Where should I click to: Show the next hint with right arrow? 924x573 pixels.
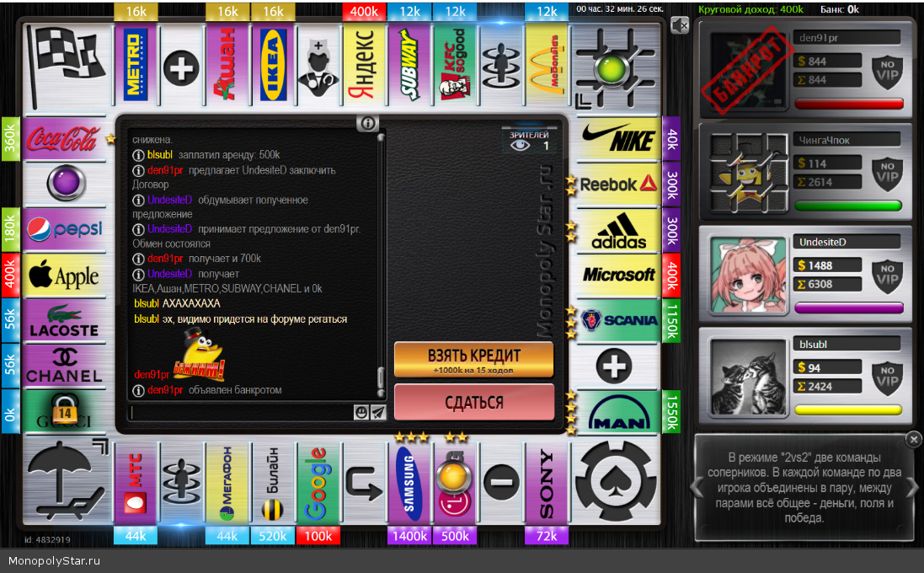[x=911, y=488]
